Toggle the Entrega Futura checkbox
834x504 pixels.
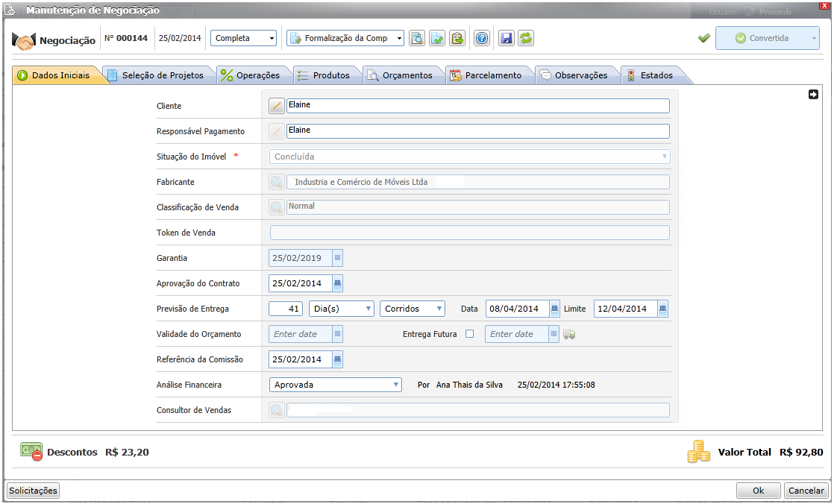click(470, 334)
